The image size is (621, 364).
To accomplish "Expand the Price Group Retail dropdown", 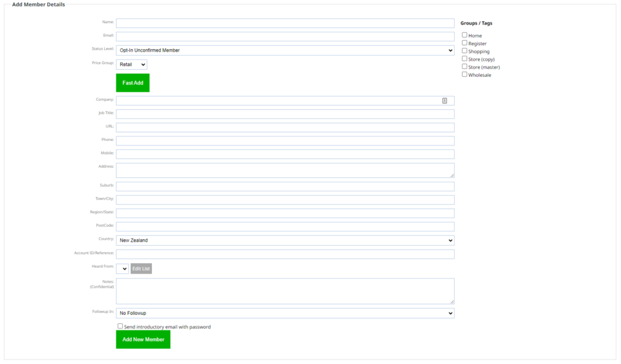I will pyautogui.click(x=131, y=65).
